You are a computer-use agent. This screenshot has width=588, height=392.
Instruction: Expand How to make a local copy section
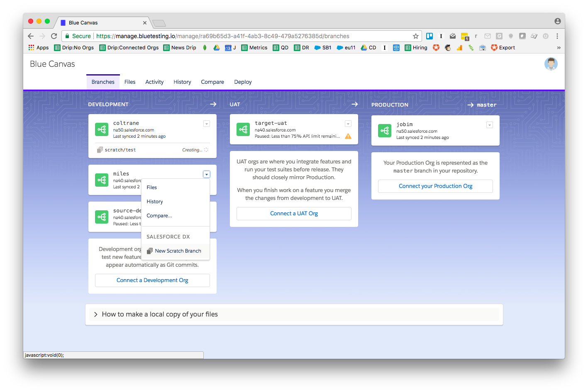[x=294, y=314]
